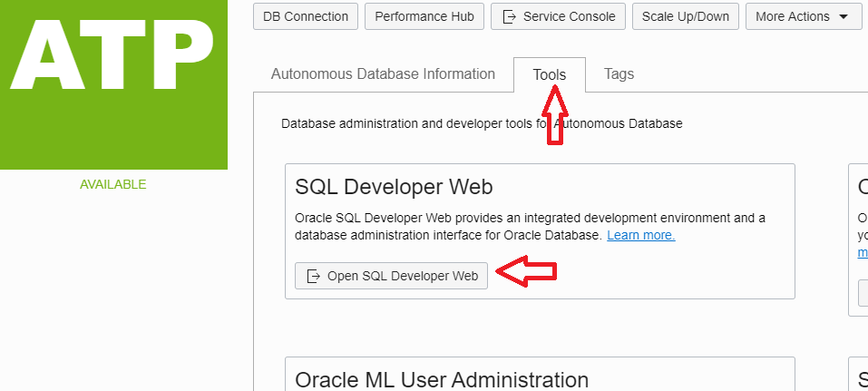The width and height of the screenshot is (868, 391).
Task: Select the Tools tab
Action: pyautogui.click(x=549, y=74)
